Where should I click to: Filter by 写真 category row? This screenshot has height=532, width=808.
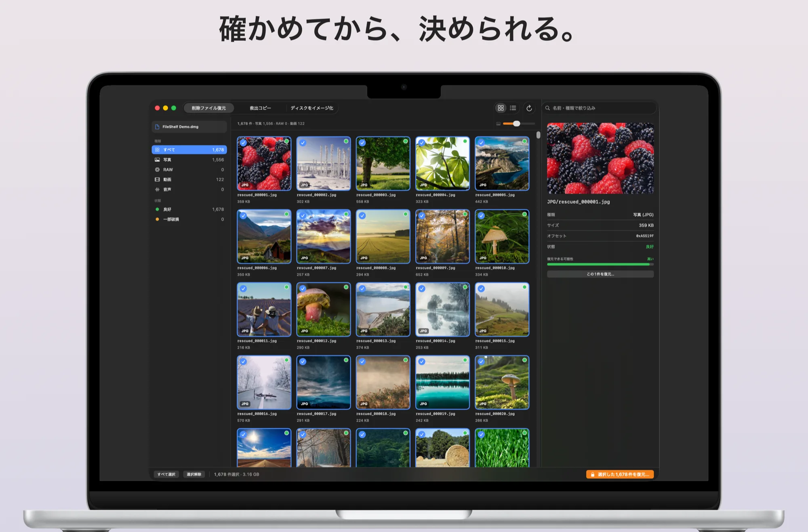189,160
